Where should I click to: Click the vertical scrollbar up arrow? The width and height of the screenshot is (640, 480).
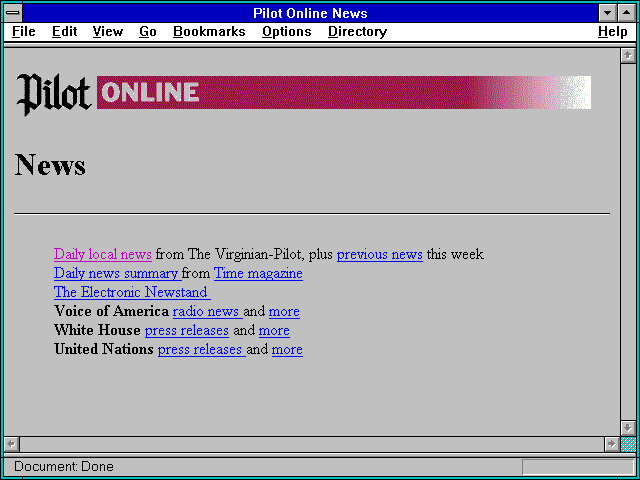pyautogui.click(x=628, y=56)
